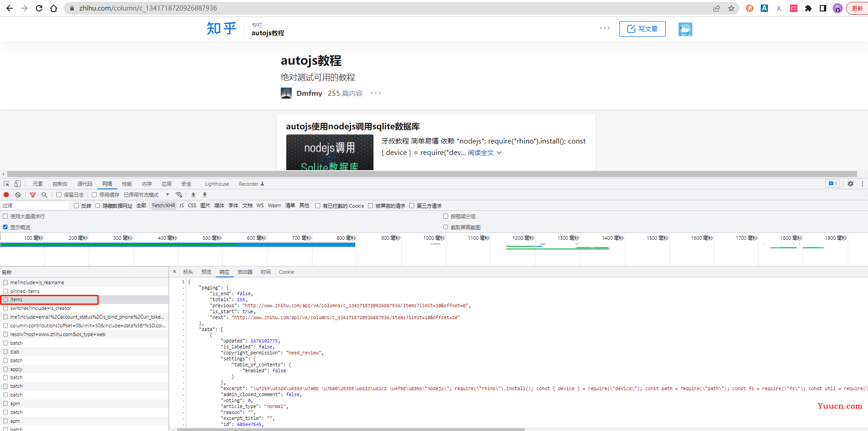The width and height of the screenshot is (868, 431).
Task: Click the 更新 browser update button
Action: 857,8
